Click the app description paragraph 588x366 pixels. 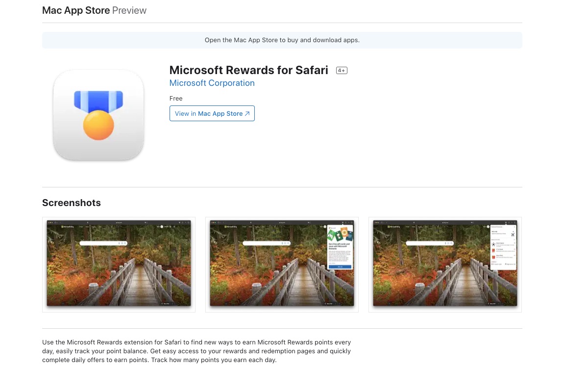(196, 351)
